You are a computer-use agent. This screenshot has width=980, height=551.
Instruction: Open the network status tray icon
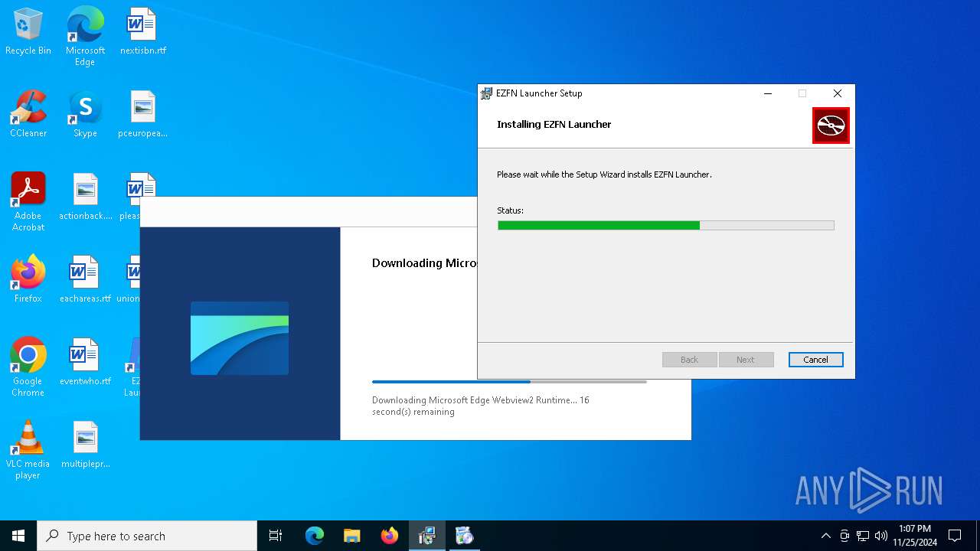[x=863, y=536]
